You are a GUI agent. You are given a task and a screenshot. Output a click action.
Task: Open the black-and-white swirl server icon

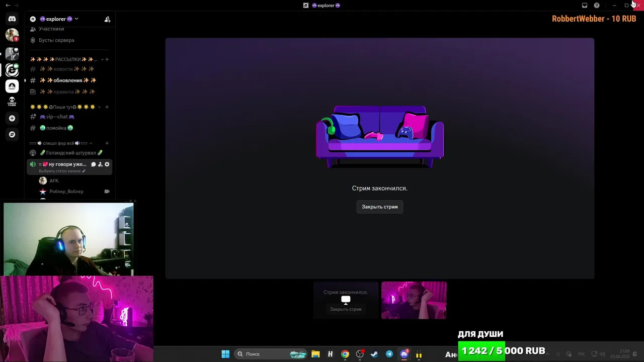tap(12, 70)
